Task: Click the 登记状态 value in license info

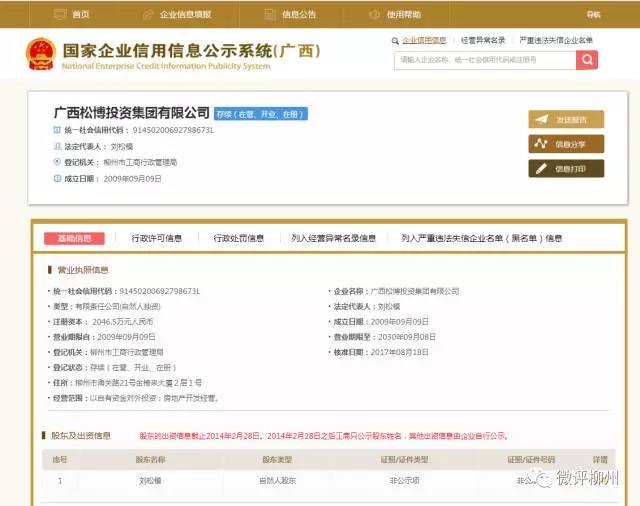Action: pyautogui.click(x=133, y=368)
